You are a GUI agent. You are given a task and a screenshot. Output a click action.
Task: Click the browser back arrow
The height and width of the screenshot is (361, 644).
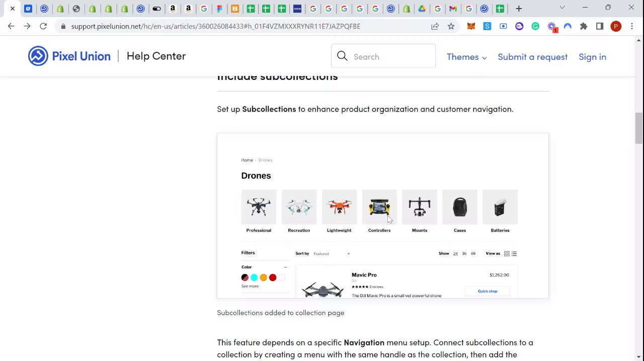coord(11,26)
